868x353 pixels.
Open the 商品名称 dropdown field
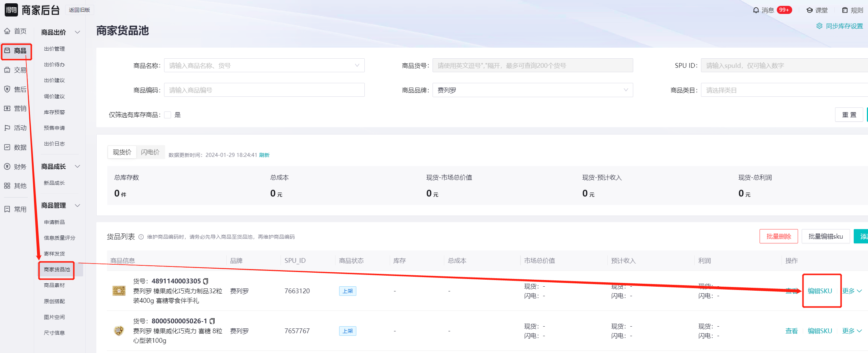[264, 66]
